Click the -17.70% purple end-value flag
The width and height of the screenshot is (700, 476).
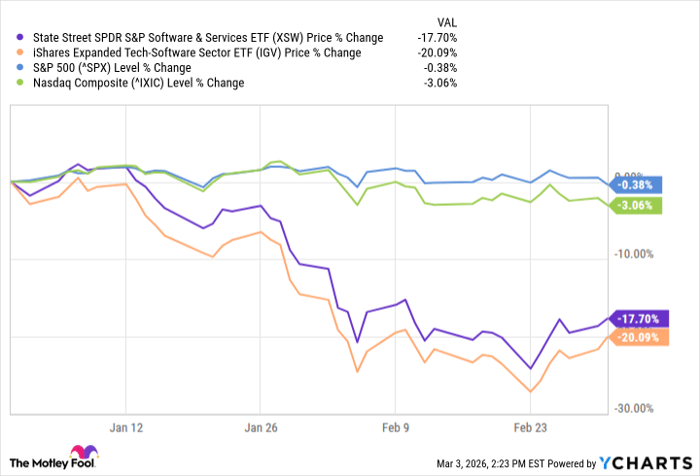click(x=638, y=319)
